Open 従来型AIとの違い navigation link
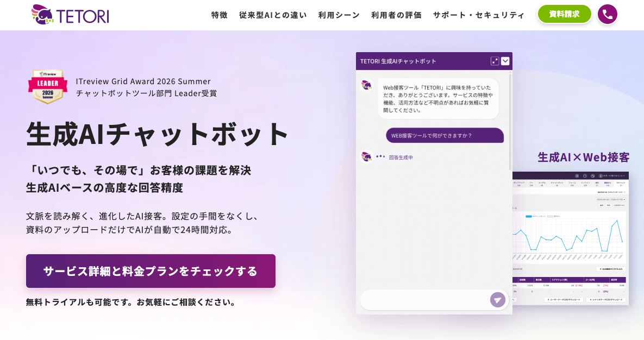The image size is (644, 340). coord(273,15)
